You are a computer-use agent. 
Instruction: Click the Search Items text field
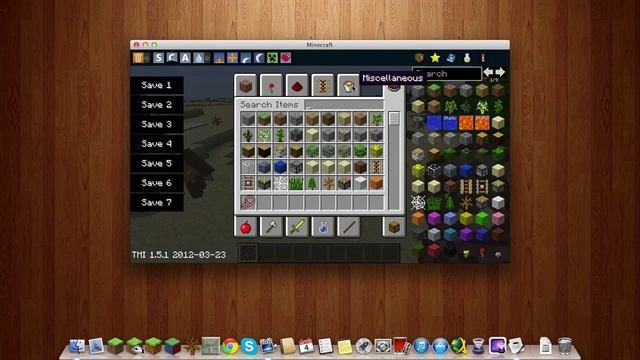pyautogui.click(x=344, y=105)
